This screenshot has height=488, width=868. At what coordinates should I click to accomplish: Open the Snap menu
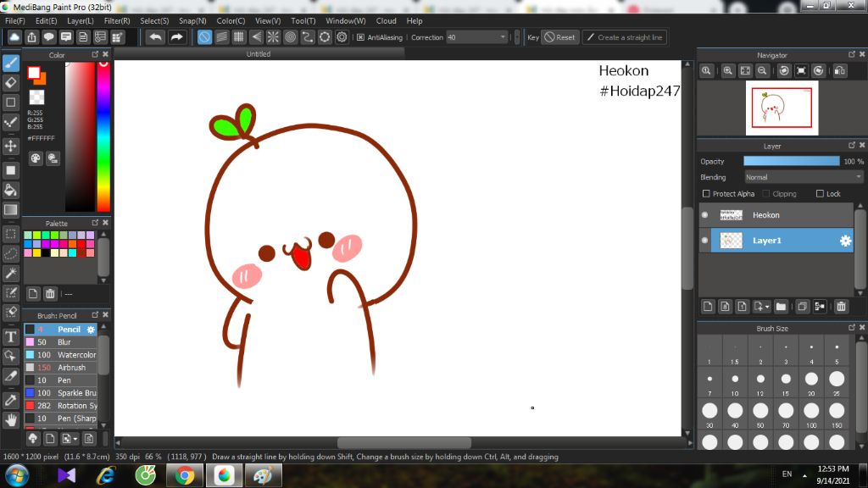tap(192, 20)
